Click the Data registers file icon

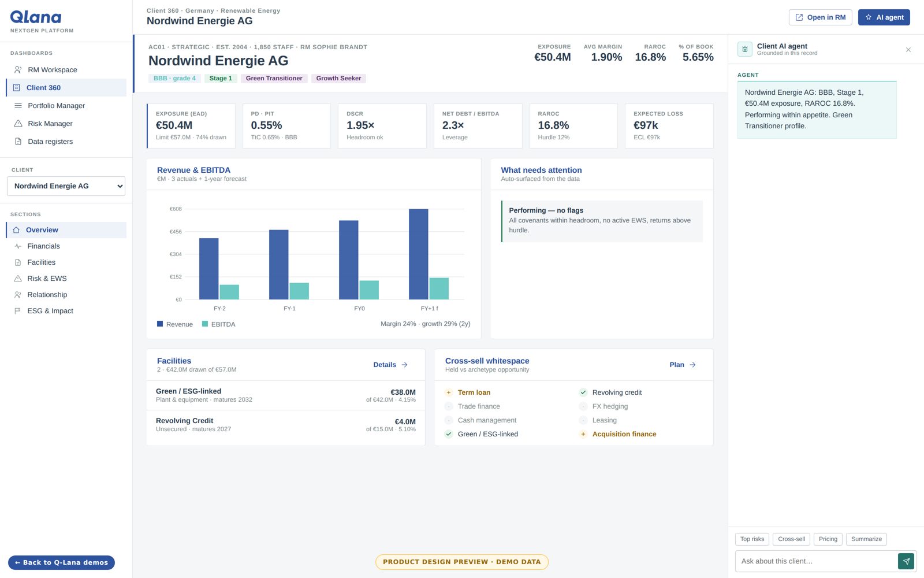[18, 142]
